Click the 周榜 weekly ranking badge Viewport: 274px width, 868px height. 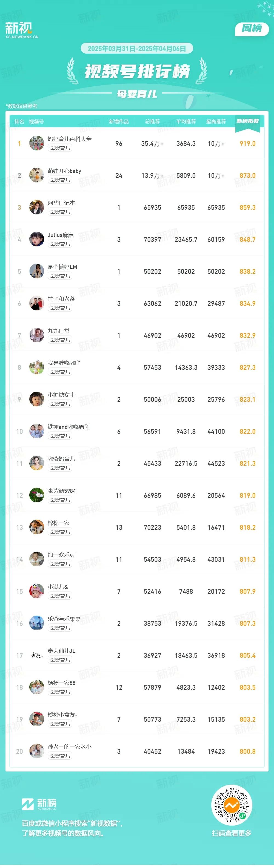click(x=252, y=29)
